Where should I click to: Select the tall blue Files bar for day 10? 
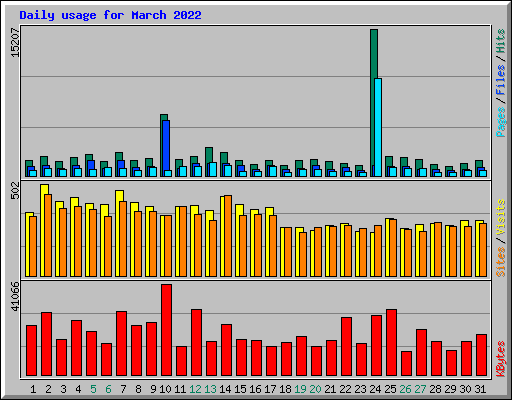click(166, 148)
